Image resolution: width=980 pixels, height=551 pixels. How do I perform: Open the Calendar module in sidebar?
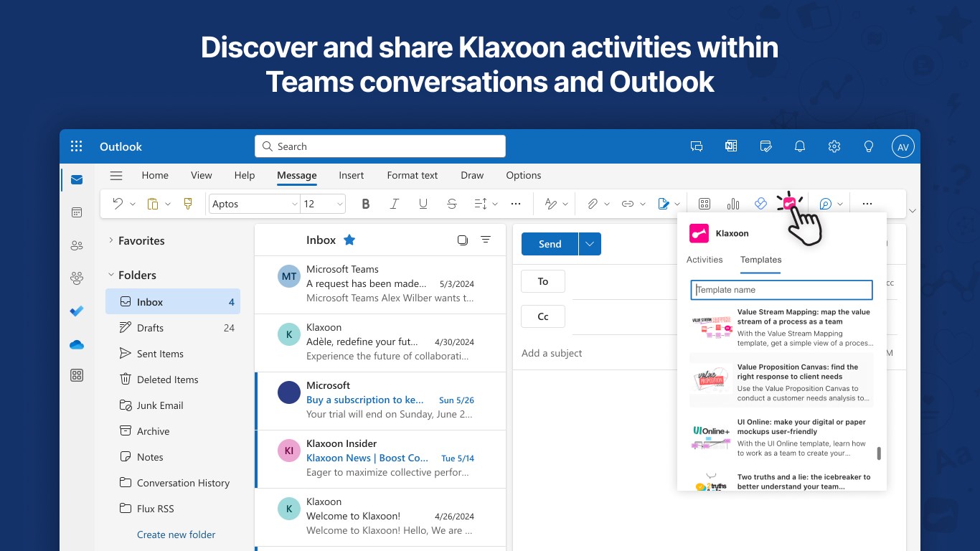(x=77, y=212)
